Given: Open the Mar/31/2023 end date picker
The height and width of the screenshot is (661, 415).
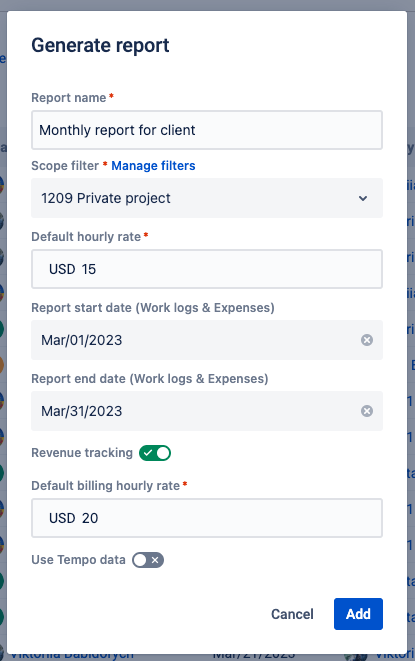Looking at the screenshot, I should point(194,411).
